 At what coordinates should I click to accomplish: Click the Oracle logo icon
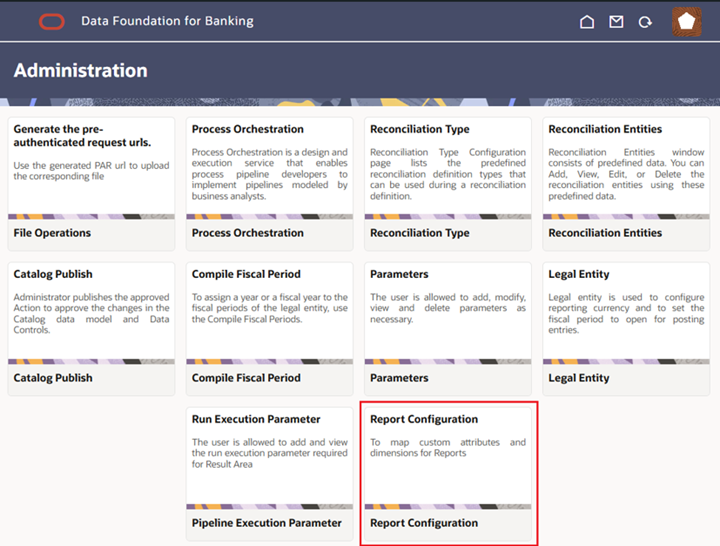click(51, 22)
